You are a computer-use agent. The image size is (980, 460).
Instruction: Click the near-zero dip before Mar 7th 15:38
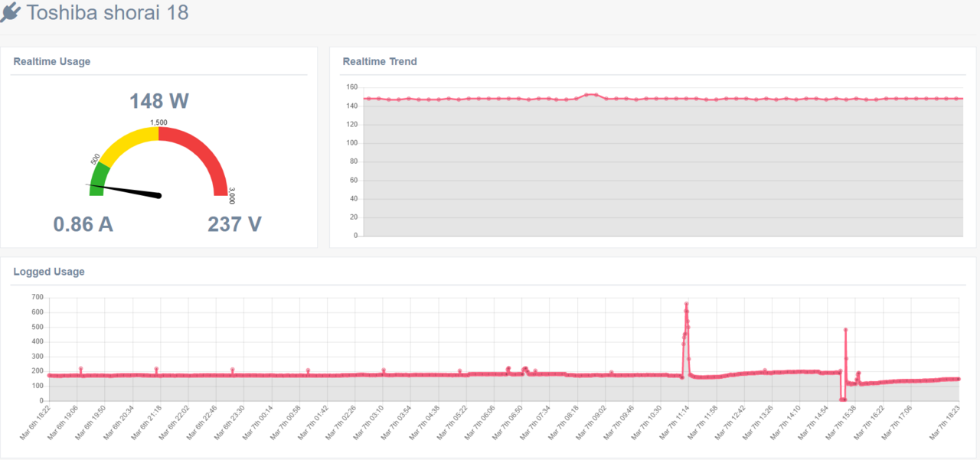842,399
